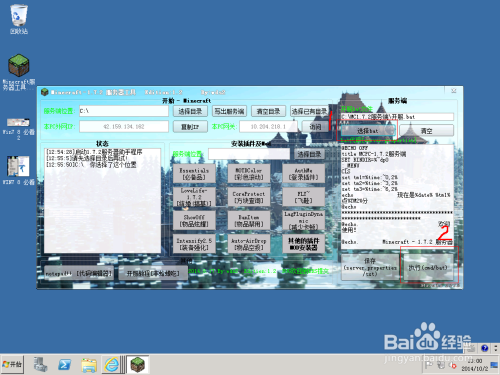The image size is (500, 375).
Task: Click the external IP field 42.159.134.182
Action: [x=124, y=127]
